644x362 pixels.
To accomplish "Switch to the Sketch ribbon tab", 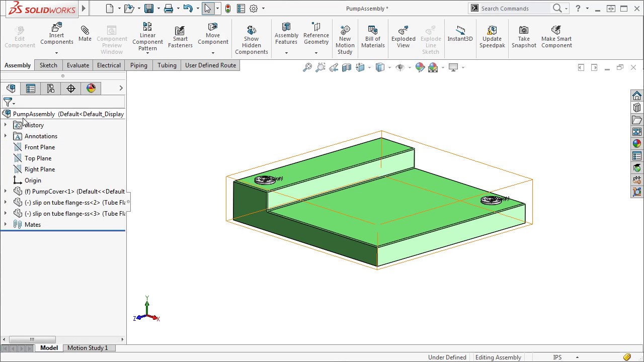I will click(48, 65).
